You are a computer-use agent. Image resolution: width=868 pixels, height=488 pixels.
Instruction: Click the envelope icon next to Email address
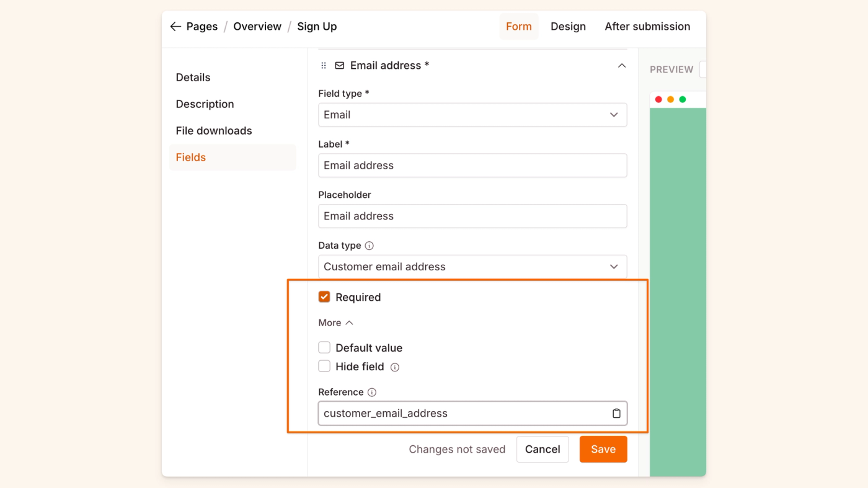[x=340, y=66]
